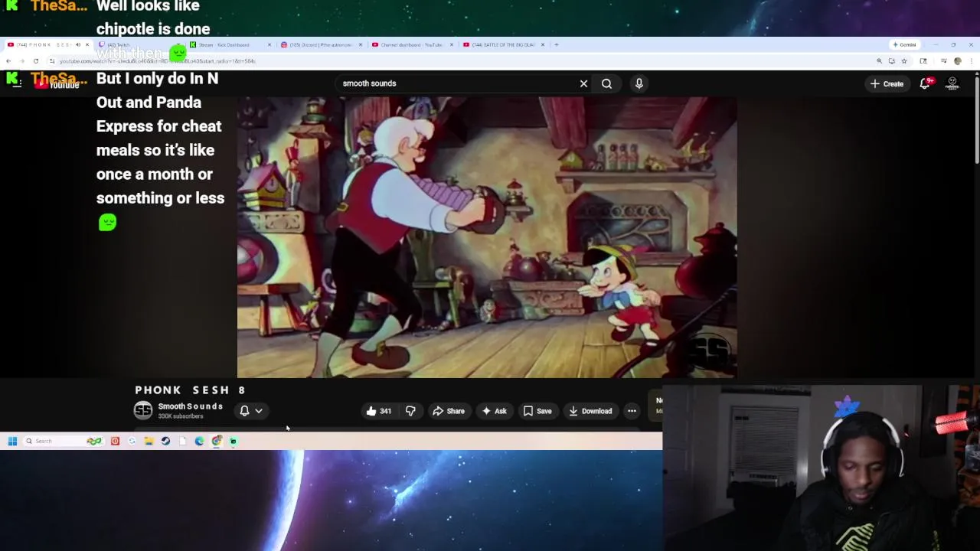
Task: Save the video to a playlist
Action: (x=537, y=411)
